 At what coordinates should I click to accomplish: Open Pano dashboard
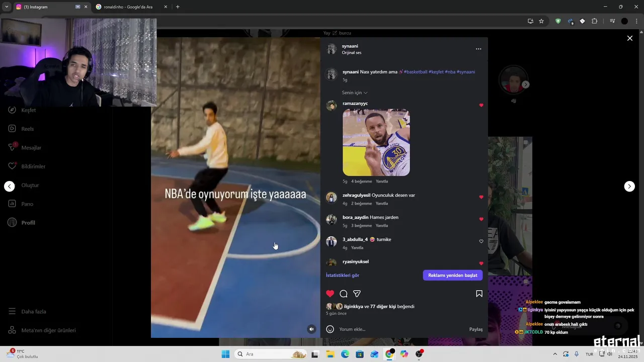(21, 204)
